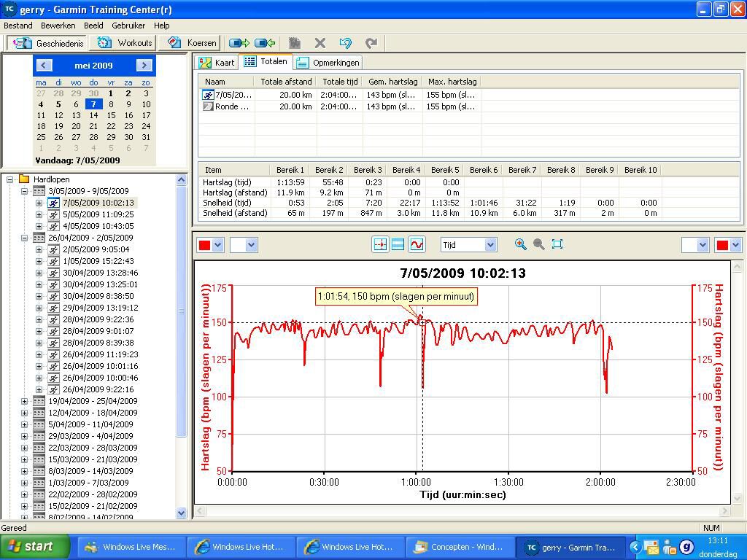The width and height of the screenshot is (747, 560).
Task: Click the Hardlopen folder icon
Action: [24, 179]
